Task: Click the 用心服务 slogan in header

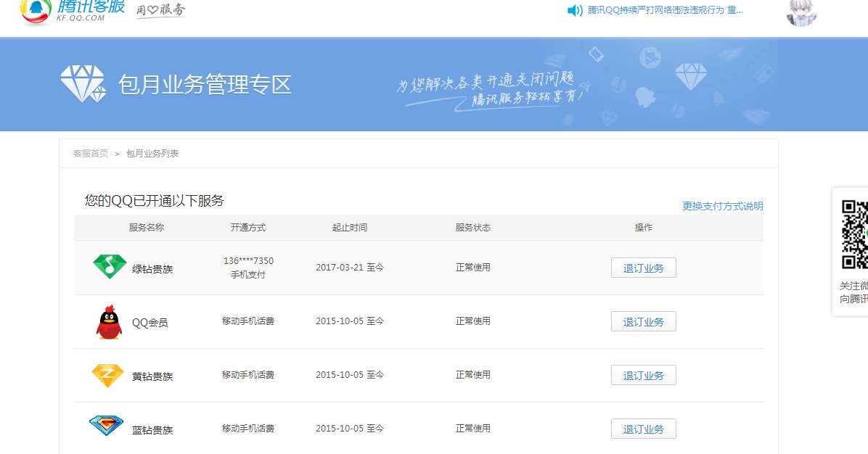Action: [x=160, y=11]
